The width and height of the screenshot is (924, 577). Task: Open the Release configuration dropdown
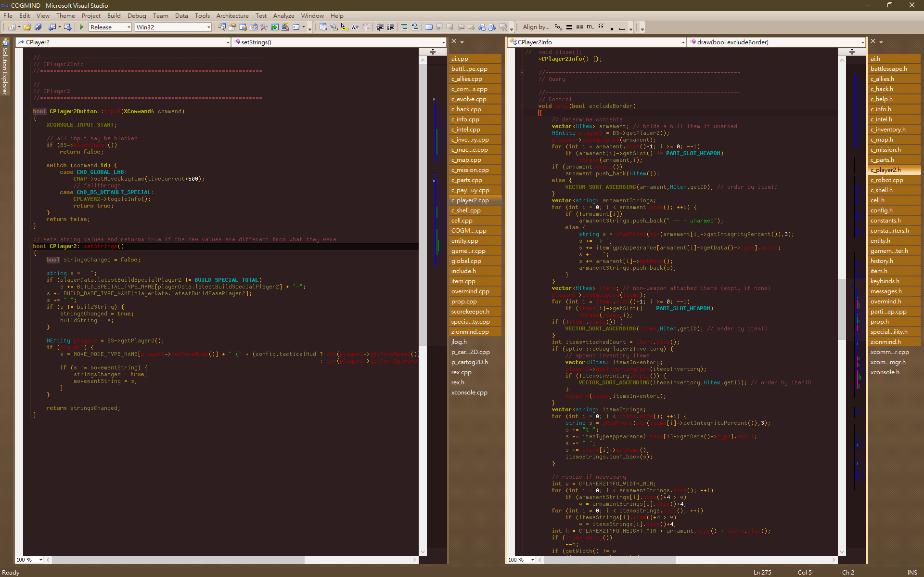pyautogui.click(x=129, y=27)
